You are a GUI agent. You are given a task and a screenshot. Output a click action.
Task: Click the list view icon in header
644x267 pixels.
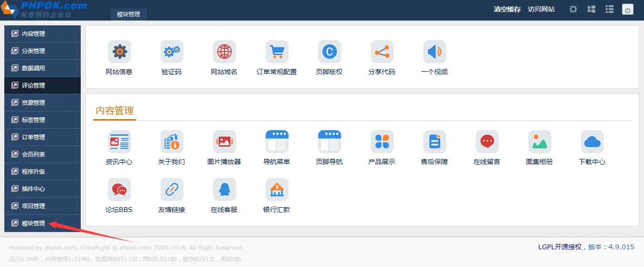[x=609, y=9]
